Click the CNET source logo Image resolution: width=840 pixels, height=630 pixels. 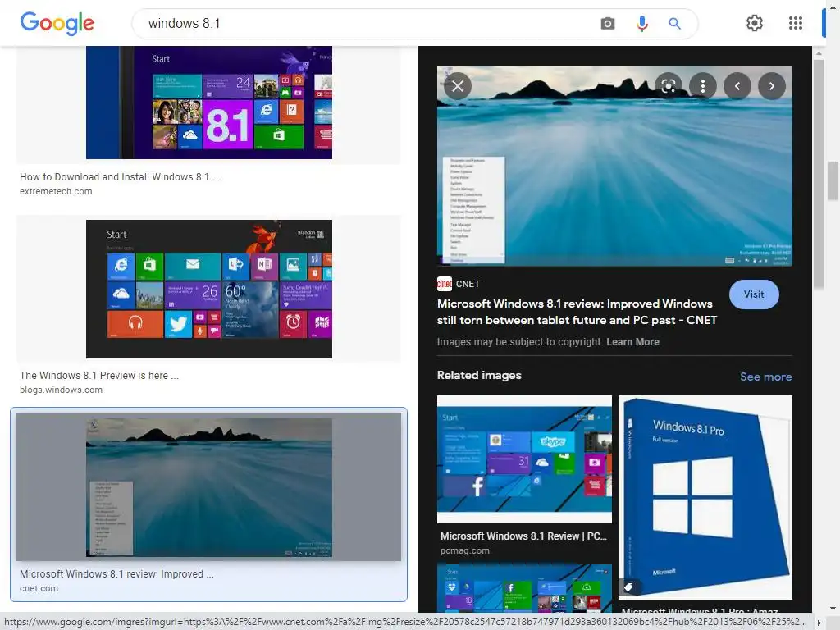point(444,284)
